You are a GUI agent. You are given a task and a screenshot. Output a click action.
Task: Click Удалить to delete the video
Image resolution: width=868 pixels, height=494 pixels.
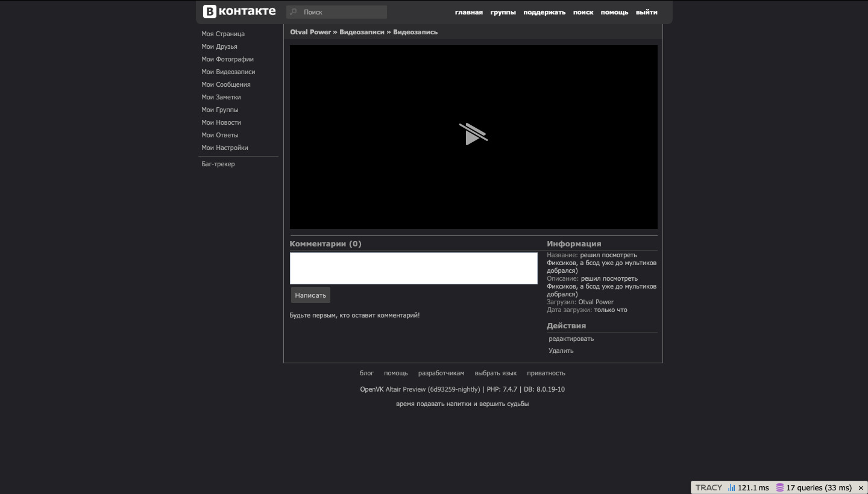click(561, 351)
